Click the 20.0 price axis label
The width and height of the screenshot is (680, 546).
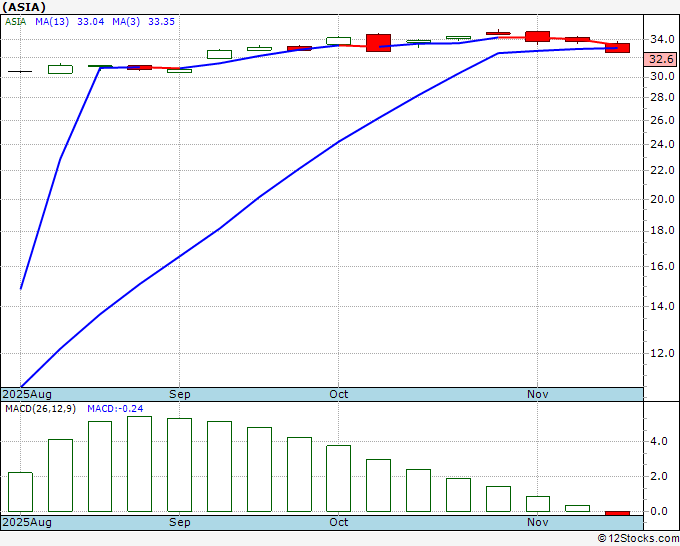point(662,199)
